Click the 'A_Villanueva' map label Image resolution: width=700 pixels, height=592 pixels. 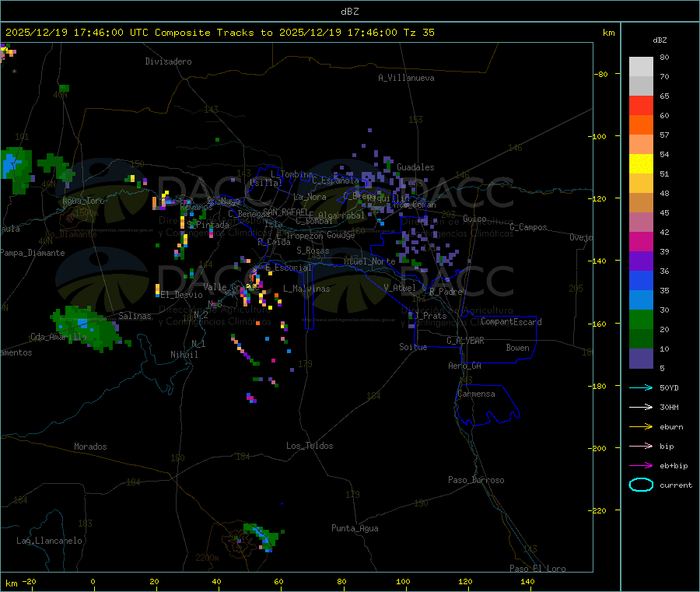click(406, 78)
